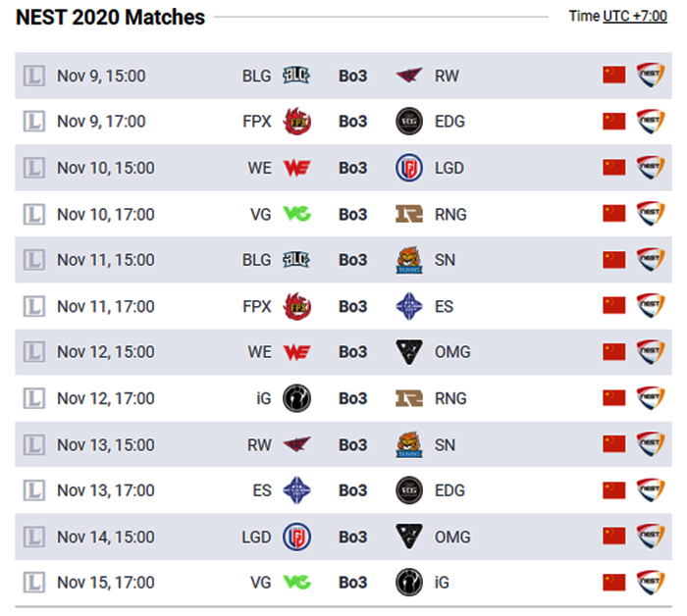
Task: Click the UTC +7:00 timezone link
Action: point(635,17)
